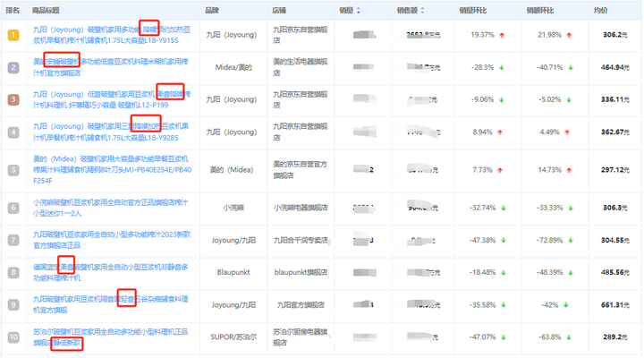Select the 九阳官方旗舰店 store cell
Viewport: 644px width, 358px height.
[301, 304]
